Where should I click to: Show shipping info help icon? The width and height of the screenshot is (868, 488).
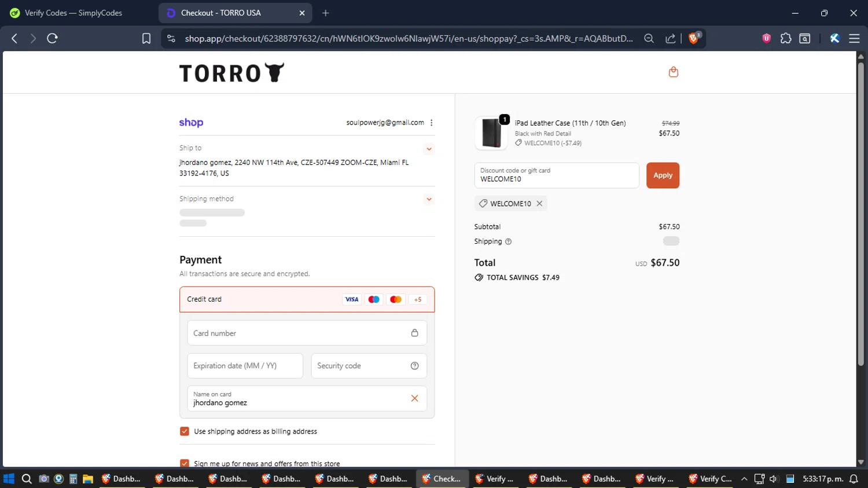point(508,241)
